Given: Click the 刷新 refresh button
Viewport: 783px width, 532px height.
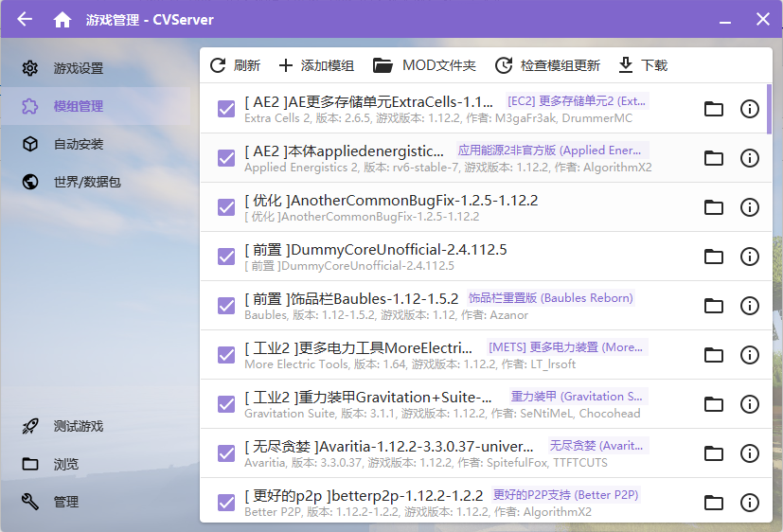Looking at the screenshot, I should 235,65.
